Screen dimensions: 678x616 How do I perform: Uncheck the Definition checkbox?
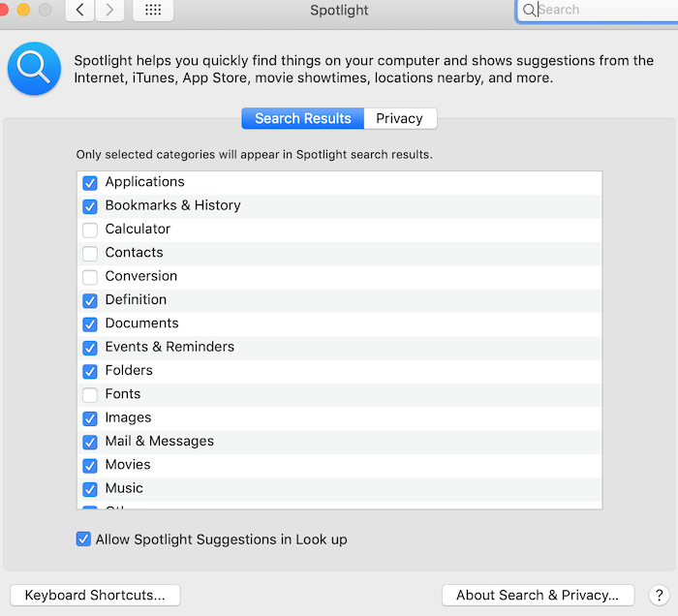point(90,300)
